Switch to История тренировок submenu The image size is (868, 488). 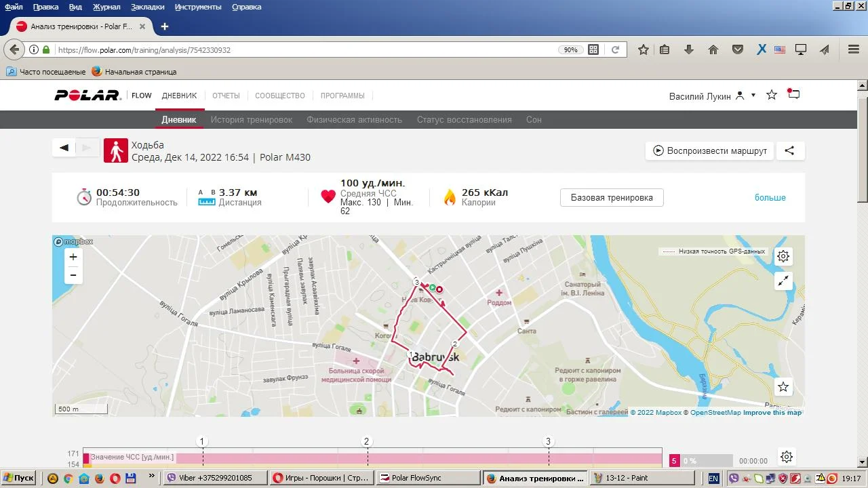coord(251,120)
